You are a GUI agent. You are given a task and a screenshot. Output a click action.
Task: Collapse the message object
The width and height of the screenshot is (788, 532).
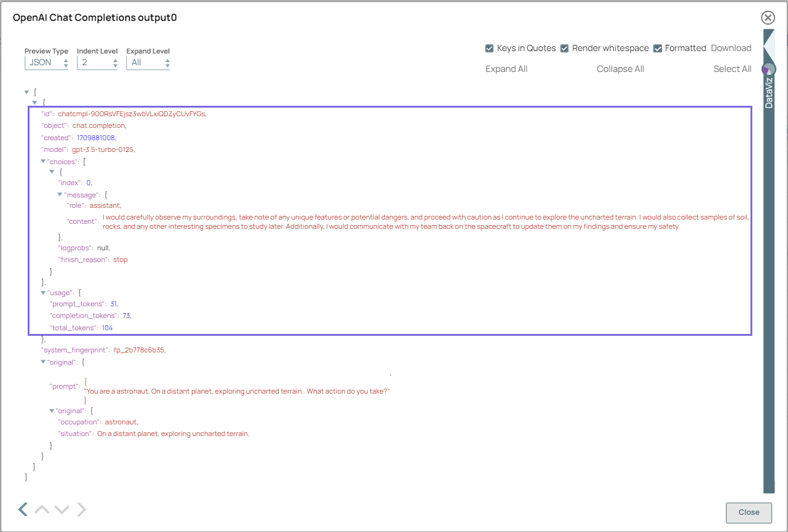pyautogui.click(x=60, y=194)
